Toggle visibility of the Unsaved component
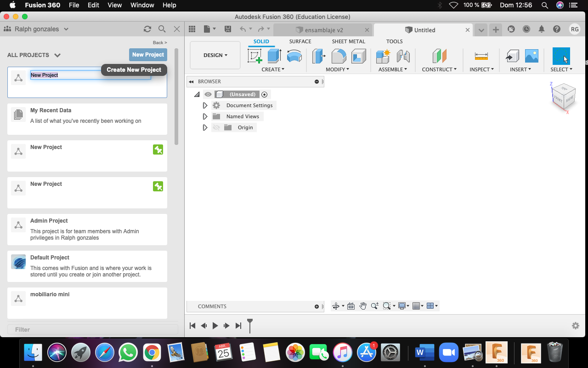The height and width of the screenshot is (368, 588). coord(208,94)
